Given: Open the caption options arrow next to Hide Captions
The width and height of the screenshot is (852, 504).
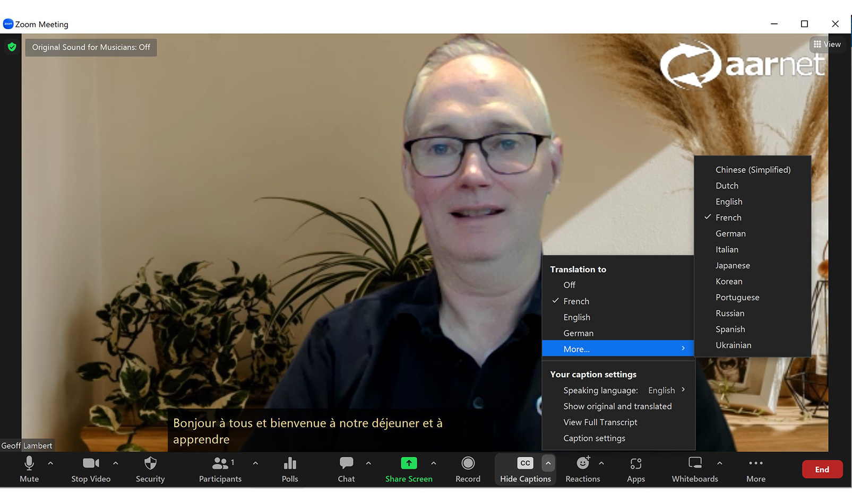Looking at the screenshot, I should point(548,463).
